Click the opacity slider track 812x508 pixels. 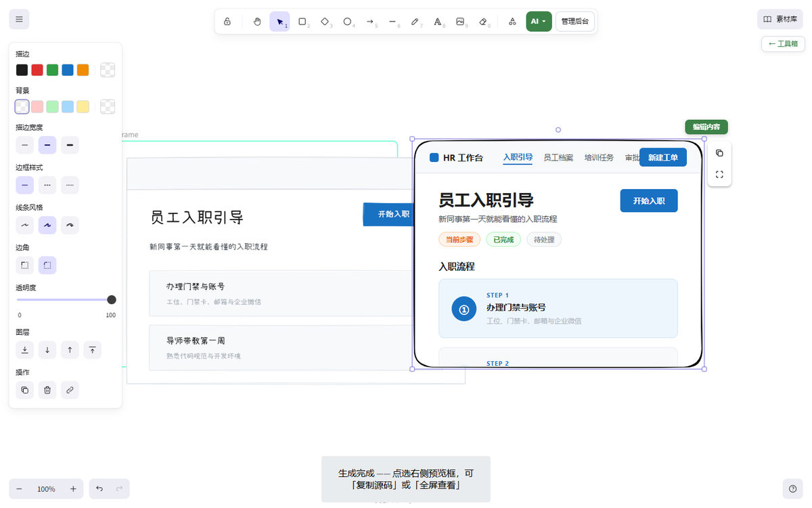pos(66,299)
